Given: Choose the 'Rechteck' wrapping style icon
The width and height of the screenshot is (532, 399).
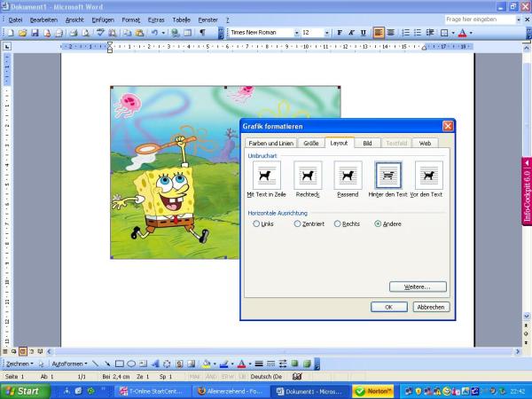Looking at the screenshot, I should click(x=307, y=175).
